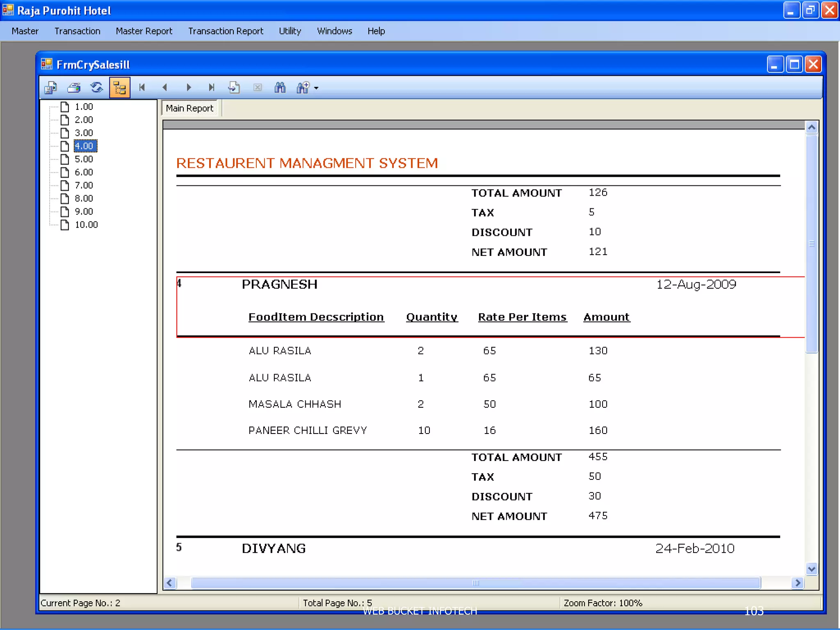This screenshot has width=840, height=630.
Task: Open the Utility menu
Action: click(x=290, y=31)
